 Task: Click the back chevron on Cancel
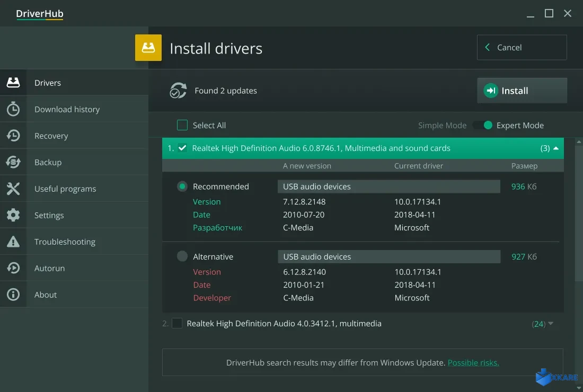[x=487, y=47]
